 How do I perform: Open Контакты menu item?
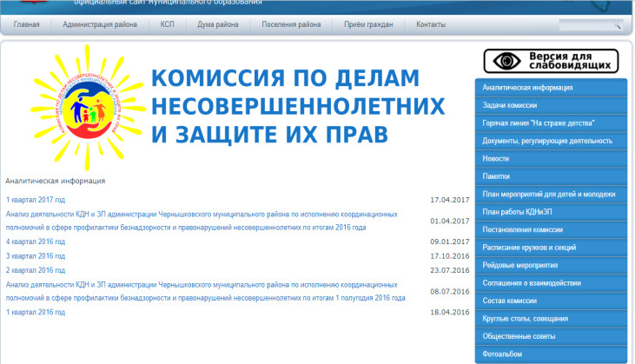click(431, 24)
